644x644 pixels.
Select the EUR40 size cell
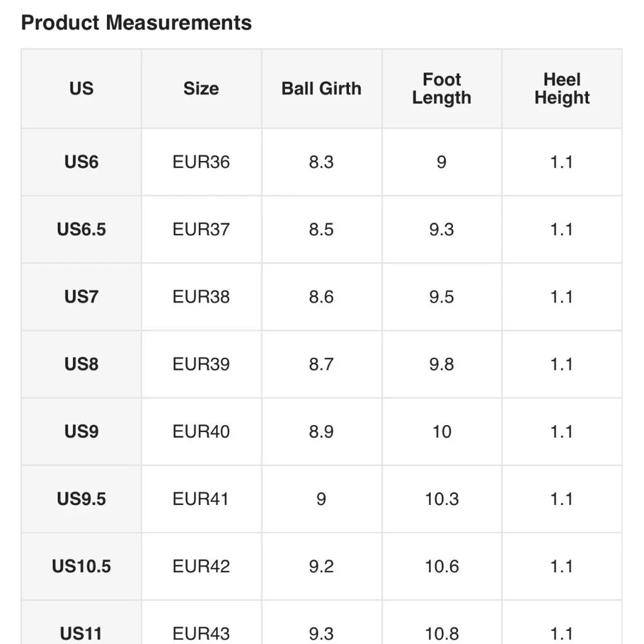(201, 431)
